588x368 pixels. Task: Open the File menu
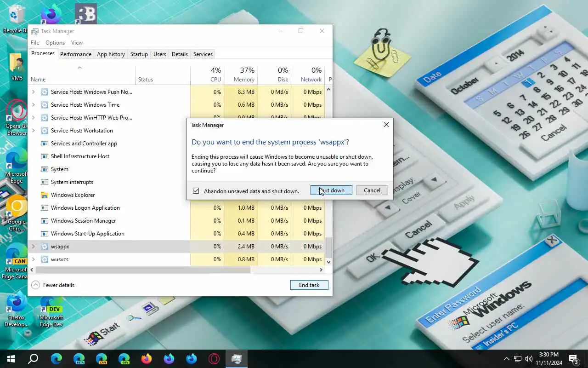point(35,43)
